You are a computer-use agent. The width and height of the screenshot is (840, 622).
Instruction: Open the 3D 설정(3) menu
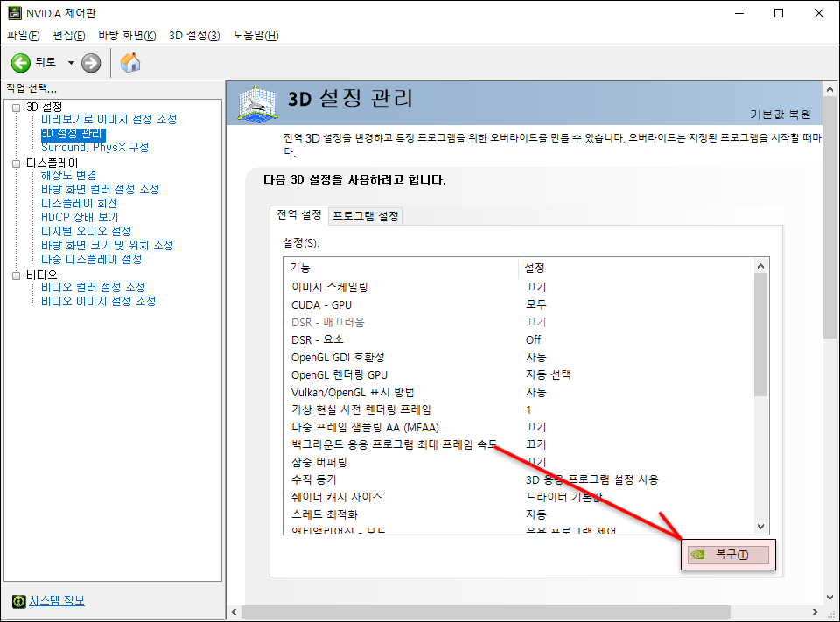194,35
